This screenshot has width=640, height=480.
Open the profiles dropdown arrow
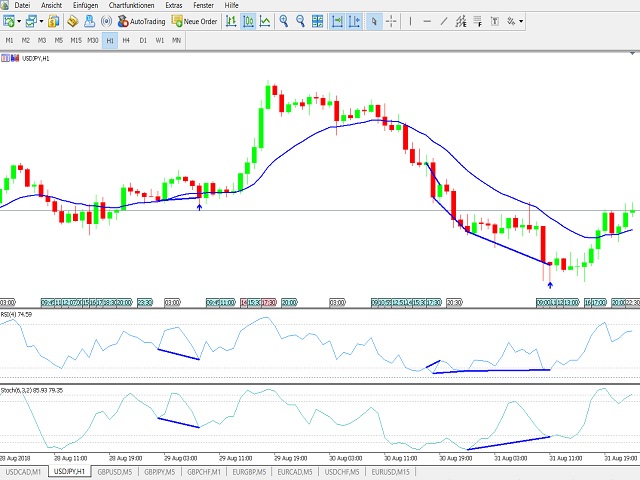click(x=42, y=20)
